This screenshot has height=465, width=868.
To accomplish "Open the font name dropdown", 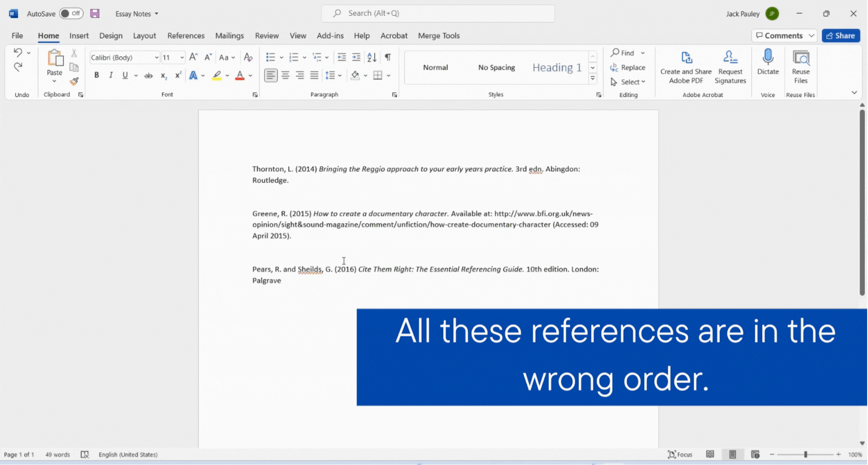I will pyautogui.click(x=156, y=57).
